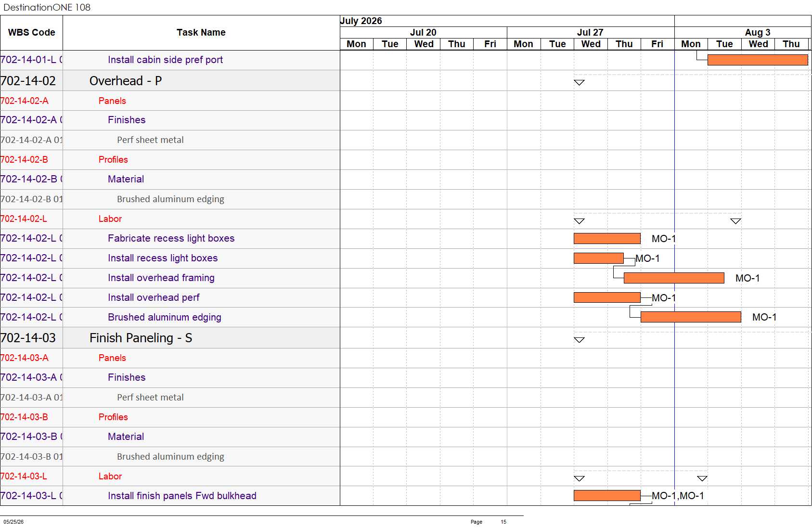This screenshot has width=812, height=528.
Task: Click the Install overhead perf Gantt bar
Action: click(607, 297)
